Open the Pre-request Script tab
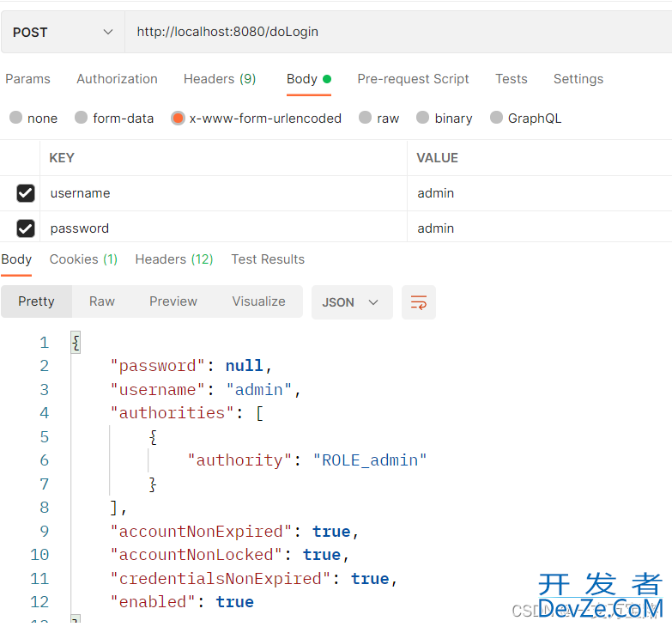This screenshot has width=672, height=627. (x=413, y=79)
